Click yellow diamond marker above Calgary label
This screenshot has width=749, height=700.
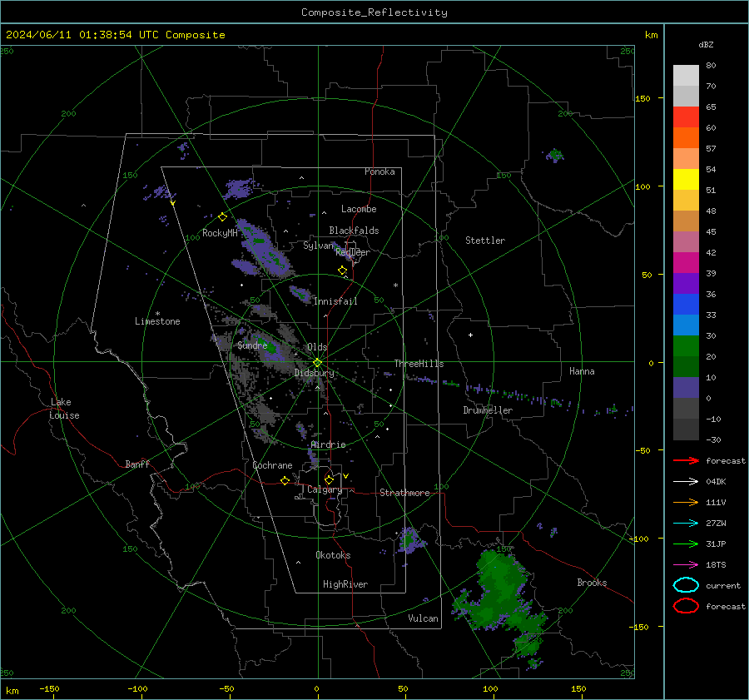click(329, 479)
